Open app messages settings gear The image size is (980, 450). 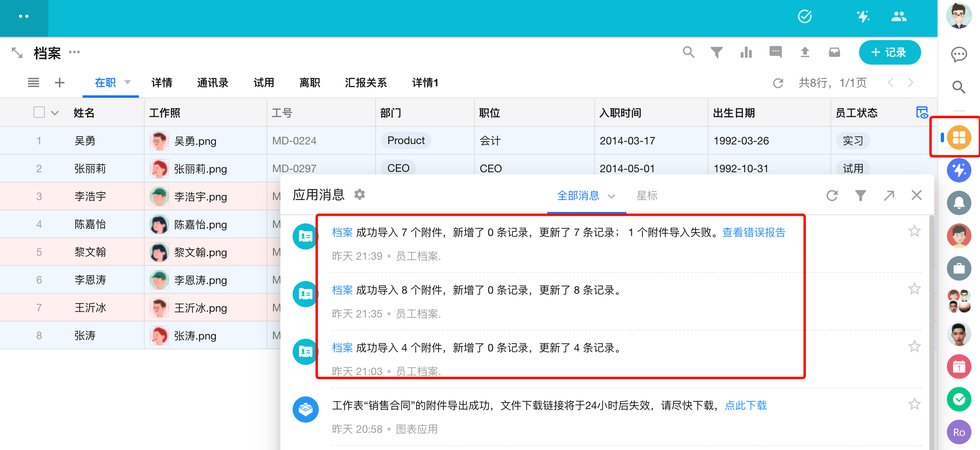360,194
